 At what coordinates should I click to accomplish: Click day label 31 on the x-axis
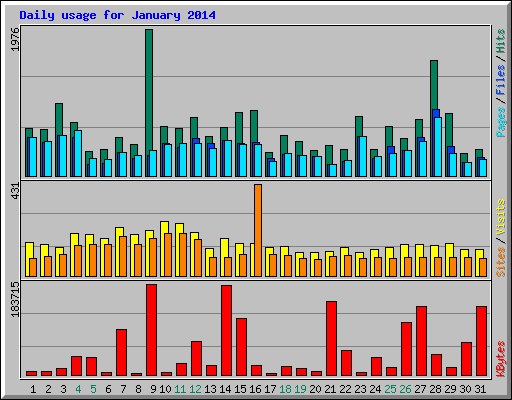pyautogui.click(x=480, y=389)
